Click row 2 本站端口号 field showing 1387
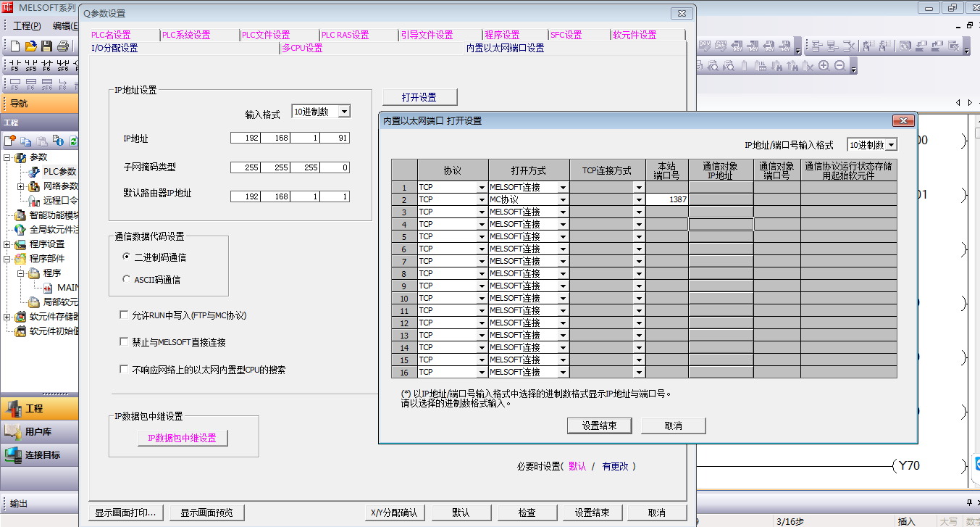 tap(666, 199)
